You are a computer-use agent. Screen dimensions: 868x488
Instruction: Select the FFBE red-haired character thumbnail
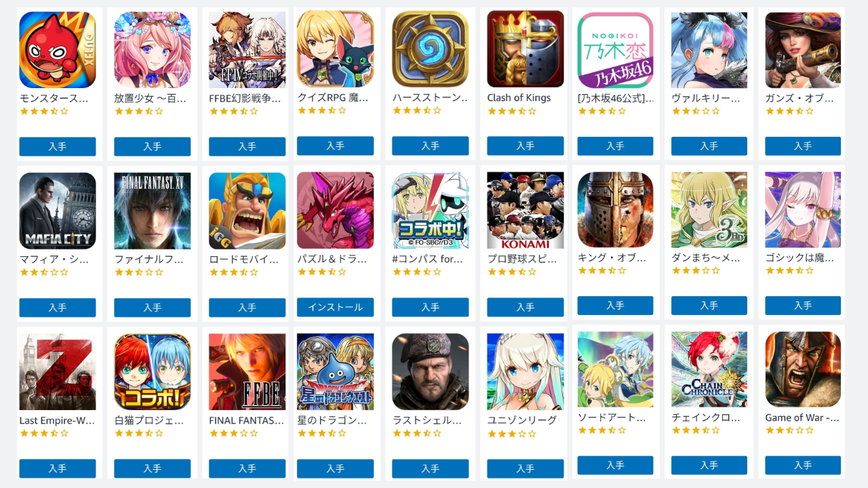click(248, 371)
